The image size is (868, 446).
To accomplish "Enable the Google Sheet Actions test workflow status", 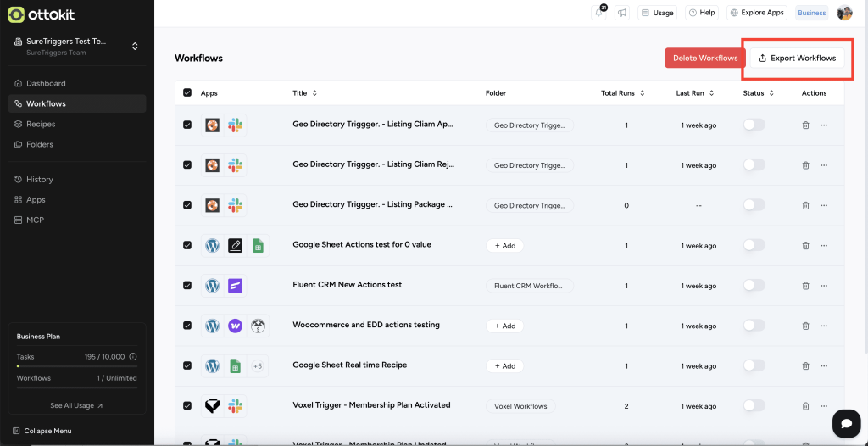I will [754, 245].
